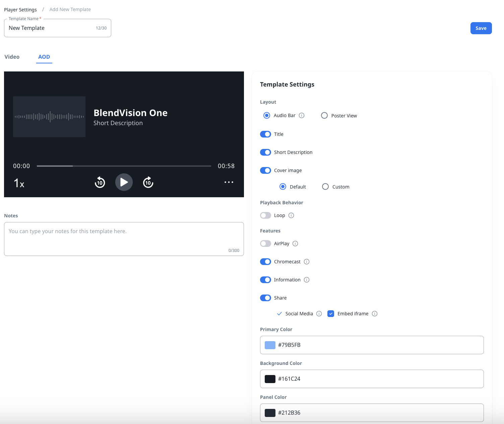Switch to the Video tab

tap(12, 57)
